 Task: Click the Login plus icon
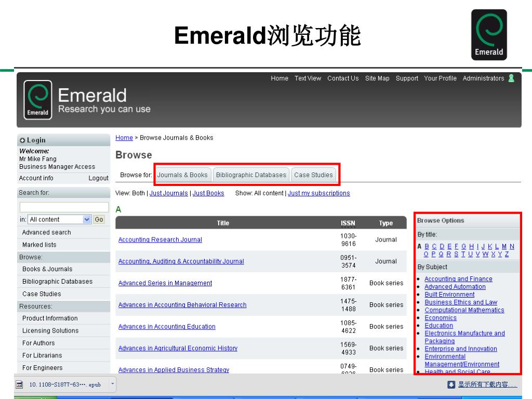[22, 140]
